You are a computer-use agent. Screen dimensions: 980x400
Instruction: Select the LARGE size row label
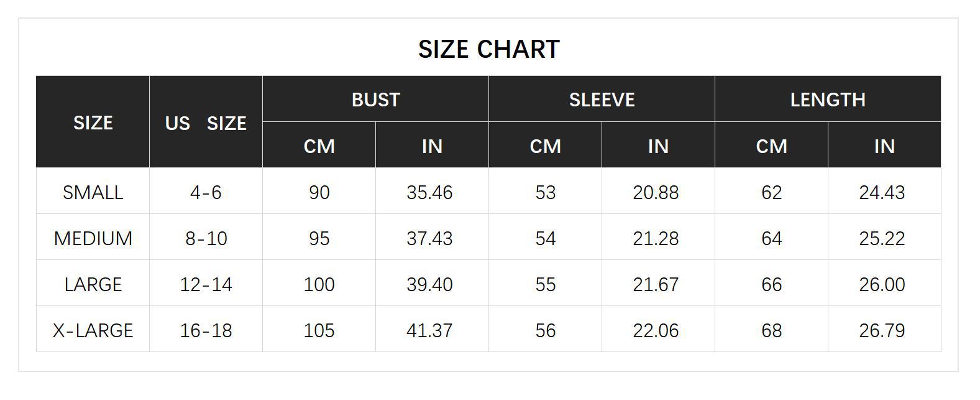(93, 284)
